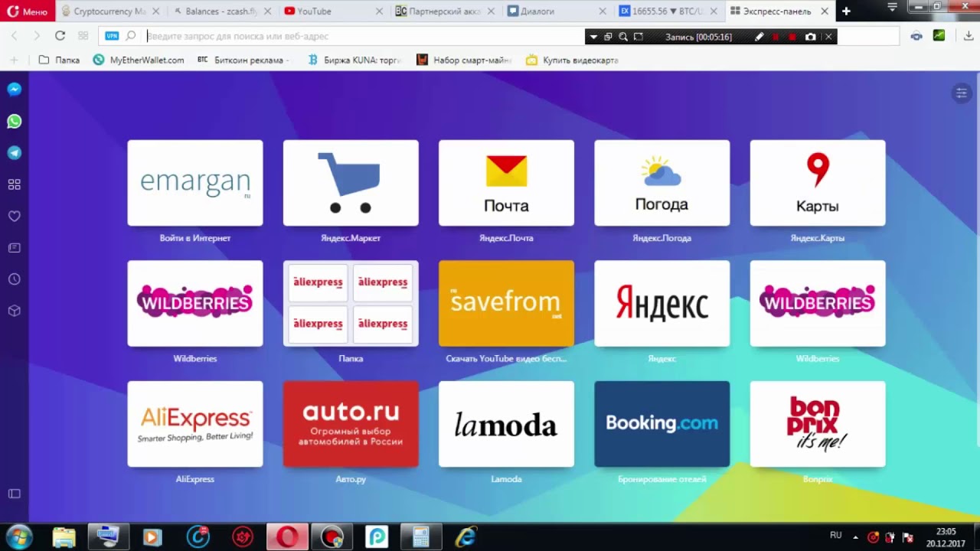Open the Telegram sidebar icon
This screenshot has height=551, width=980.
point(14,153)
